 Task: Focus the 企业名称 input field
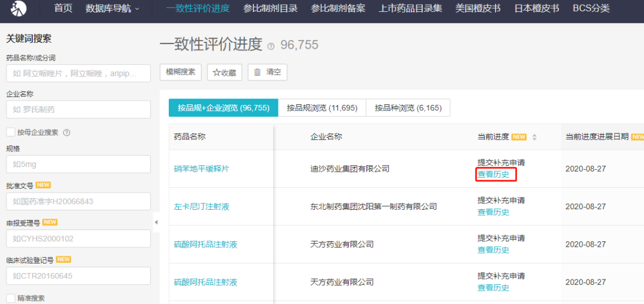[x=79, y=110]
